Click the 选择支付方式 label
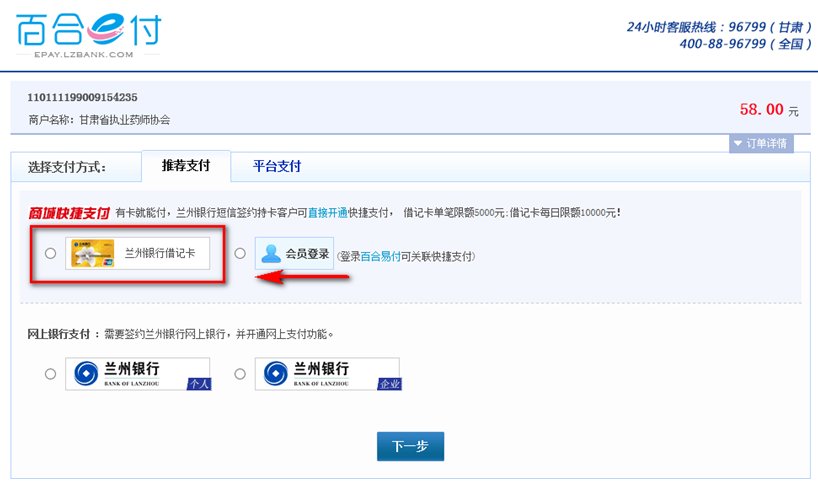This screenshot has width=818, height=485. click(x=67, y=167)
